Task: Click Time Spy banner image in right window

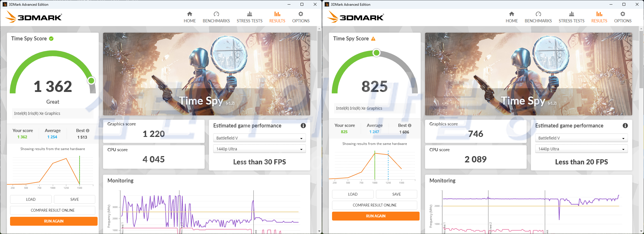Action: 529,74
